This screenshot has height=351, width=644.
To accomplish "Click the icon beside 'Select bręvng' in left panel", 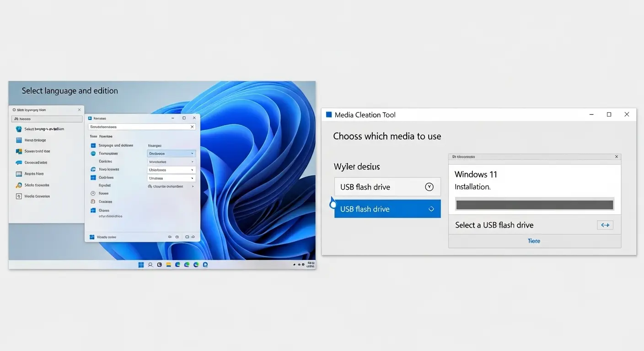I will 19,129.
